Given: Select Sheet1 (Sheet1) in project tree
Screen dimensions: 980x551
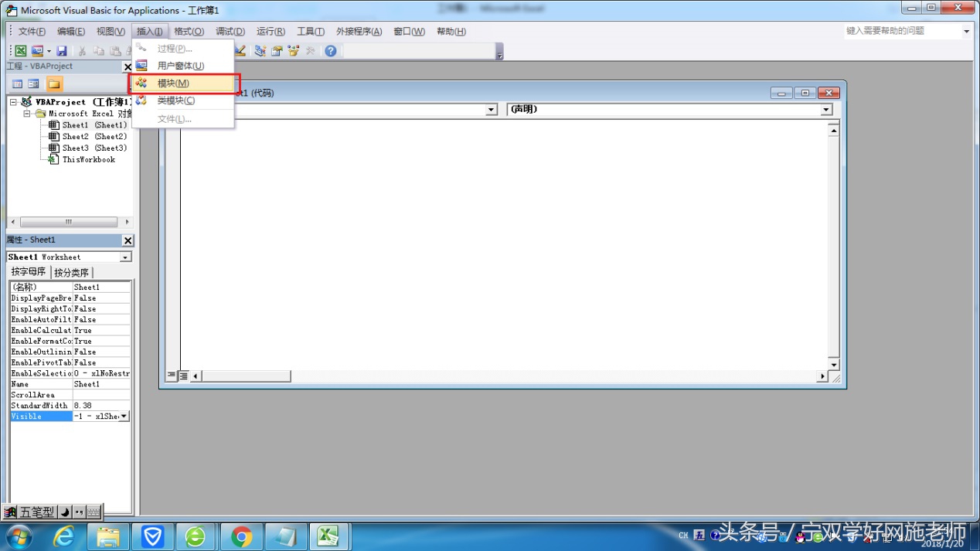Looking at the screenshot, I should (x=94, y=124).
